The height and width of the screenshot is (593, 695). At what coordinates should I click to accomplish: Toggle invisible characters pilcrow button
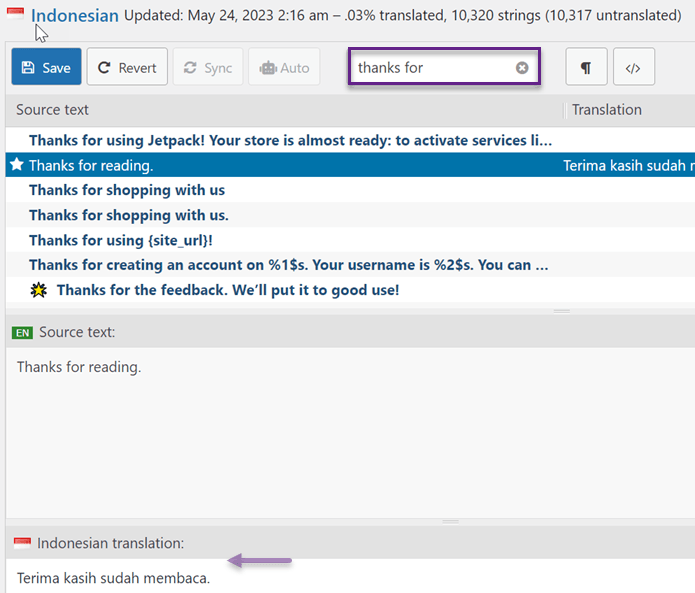(586, 67)
